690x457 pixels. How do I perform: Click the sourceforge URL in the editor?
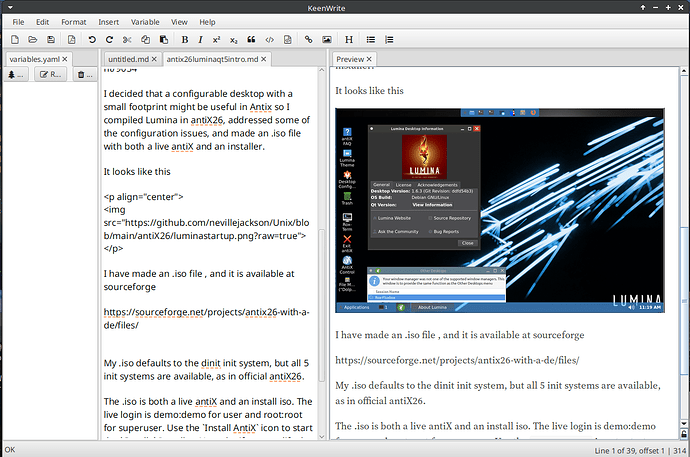click(x=206, y=318)
